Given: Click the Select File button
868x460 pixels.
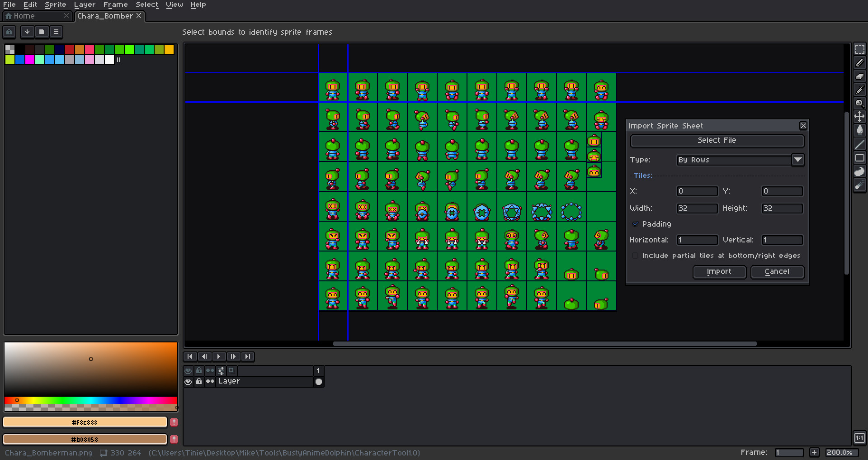Looking at the screenshot, I should 717,140.
